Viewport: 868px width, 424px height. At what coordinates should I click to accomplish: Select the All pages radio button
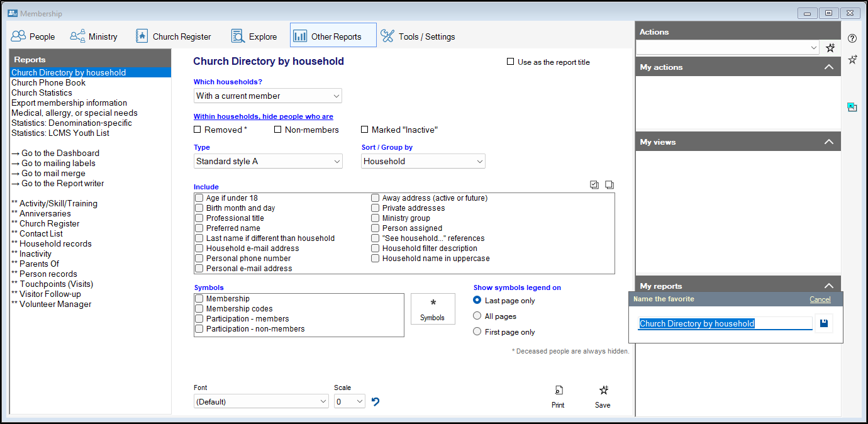coord(477,316)
